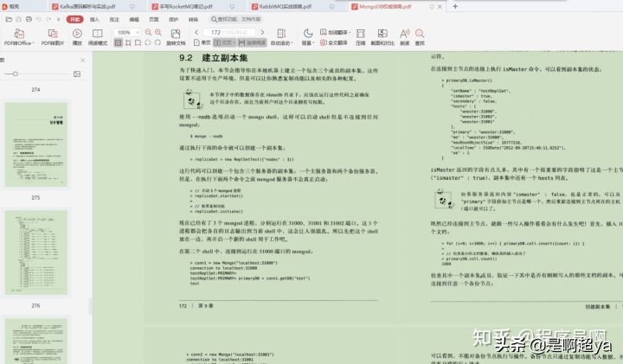The width and height of the screenshot is (623, 364).
Task: Select the partially shown bottom page thumbnail
Action: [36, 341]
